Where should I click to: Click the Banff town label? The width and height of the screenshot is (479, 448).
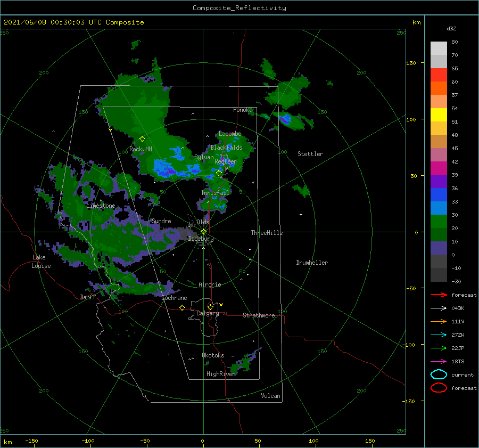[x=88, y=297]
